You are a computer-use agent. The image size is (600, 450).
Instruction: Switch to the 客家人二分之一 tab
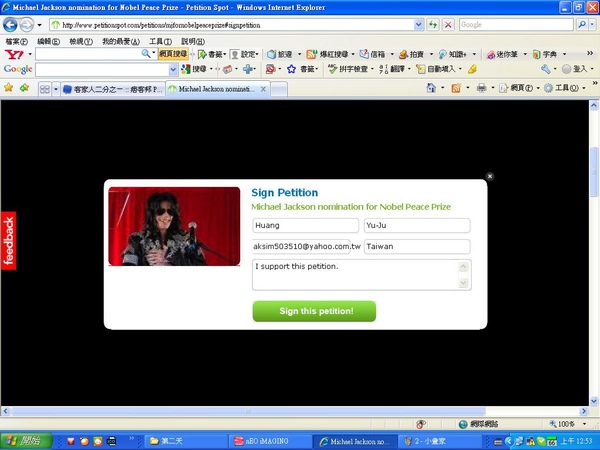[x=113, y=89]
